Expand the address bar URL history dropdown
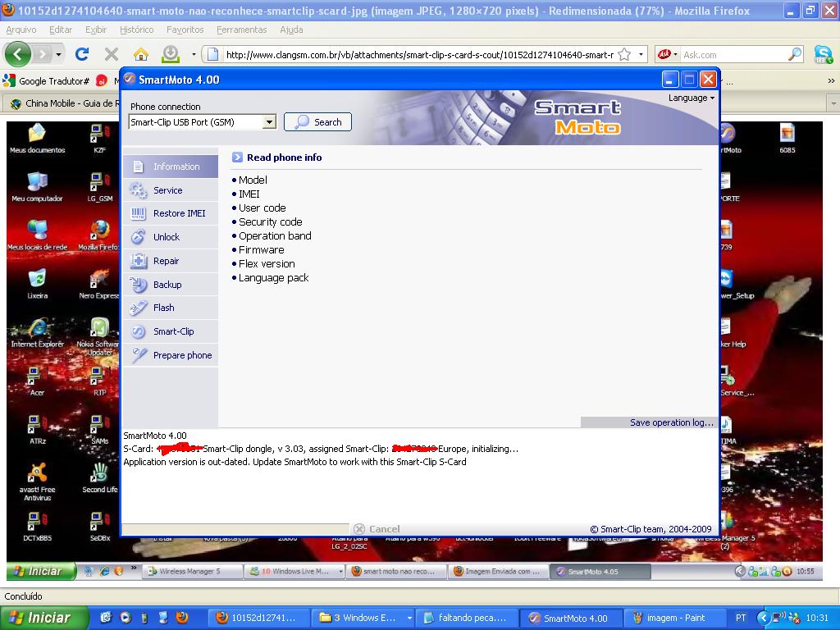The height and width of the screenshot is (630, 840). click(x=641, y=55)
